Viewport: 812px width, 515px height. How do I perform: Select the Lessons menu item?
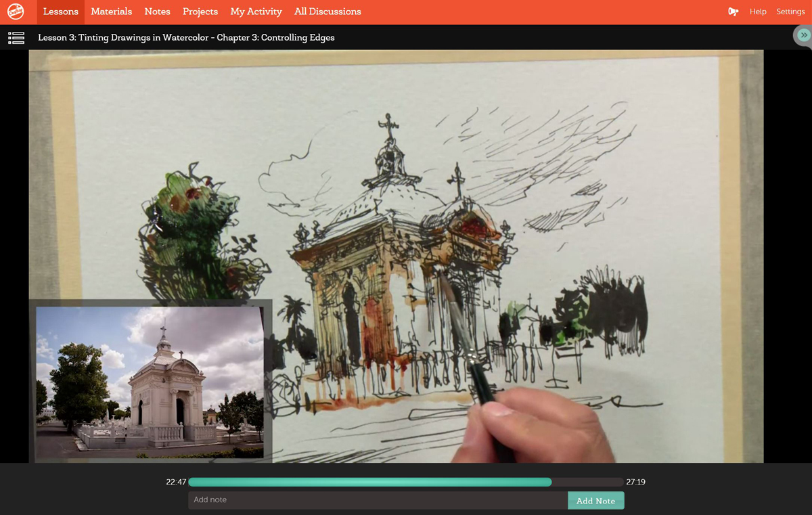[x=60, y=11]
